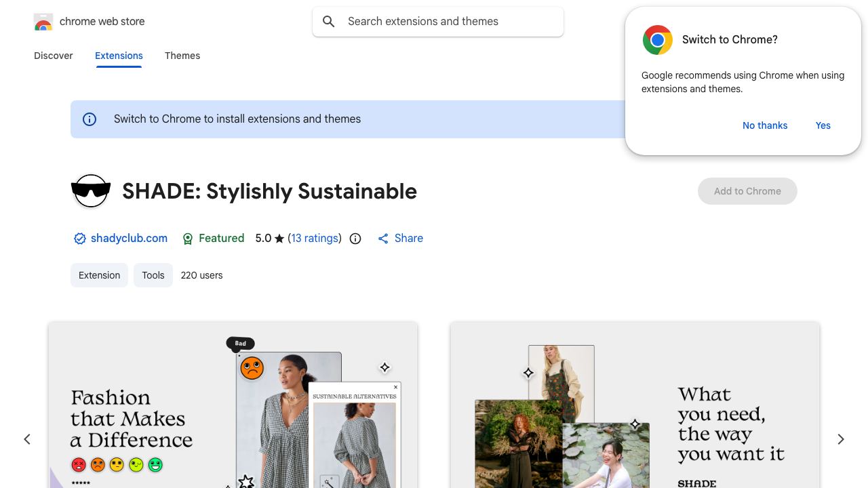This screenshot has height=488, width=868.
Task: Click the Tools category chip
Action: [153, 275]
